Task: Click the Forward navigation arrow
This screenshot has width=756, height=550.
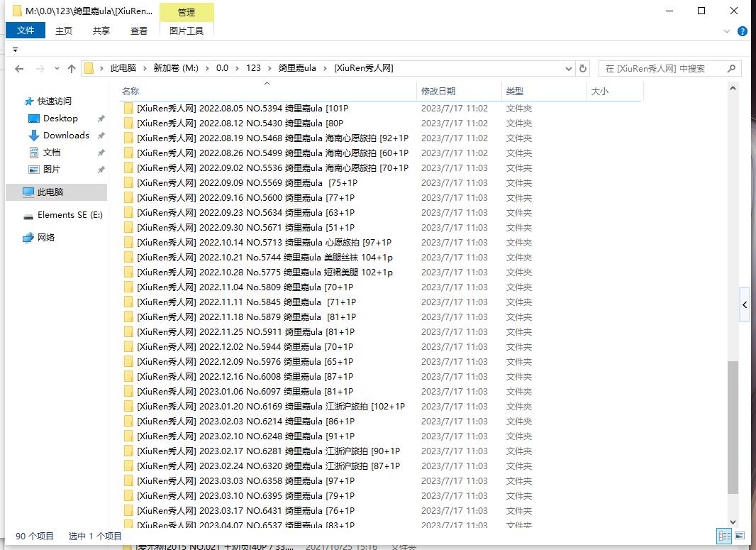Action: pos(40,69)
